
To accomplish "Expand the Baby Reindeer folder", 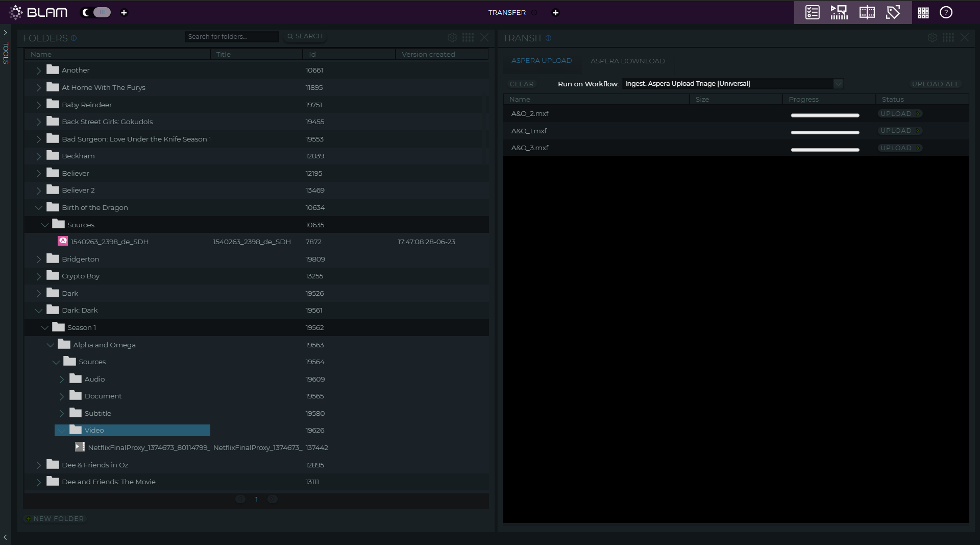I will click(x=39, y=105).
